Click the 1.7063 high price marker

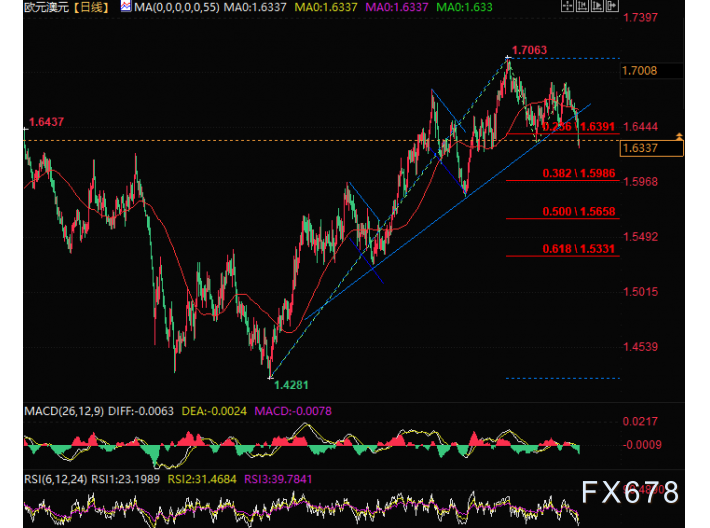529,50
